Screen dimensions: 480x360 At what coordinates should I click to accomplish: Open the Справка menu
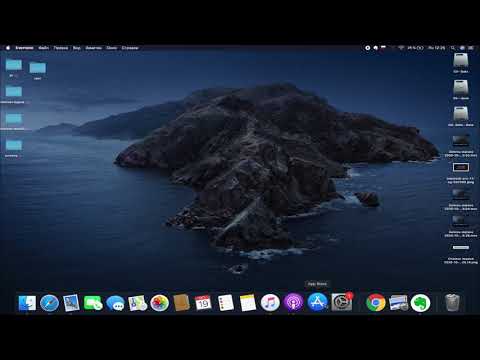click(x=130, y=48)
